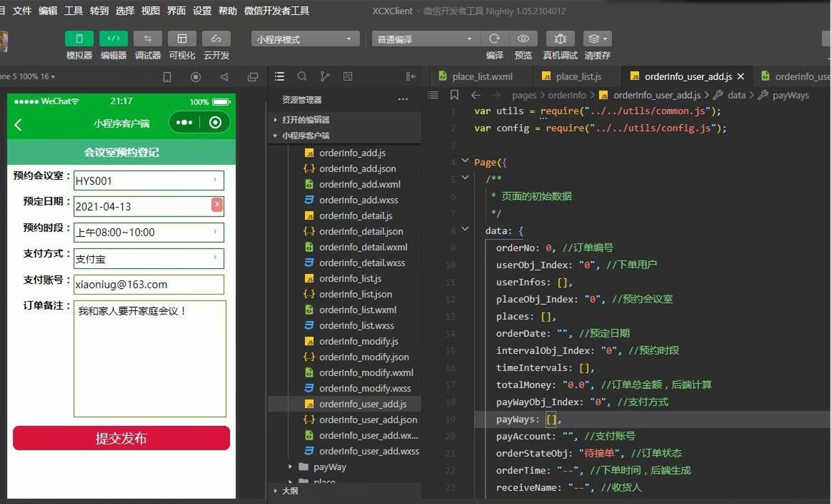Open Cloud Development (云开发)
This screenshot has height=504, width=831.
point(216,38)
